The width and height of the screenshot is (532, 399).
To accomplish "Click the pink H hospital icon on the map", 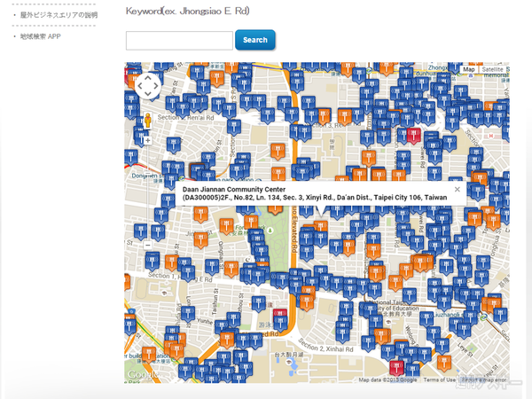I will [490, 136].
